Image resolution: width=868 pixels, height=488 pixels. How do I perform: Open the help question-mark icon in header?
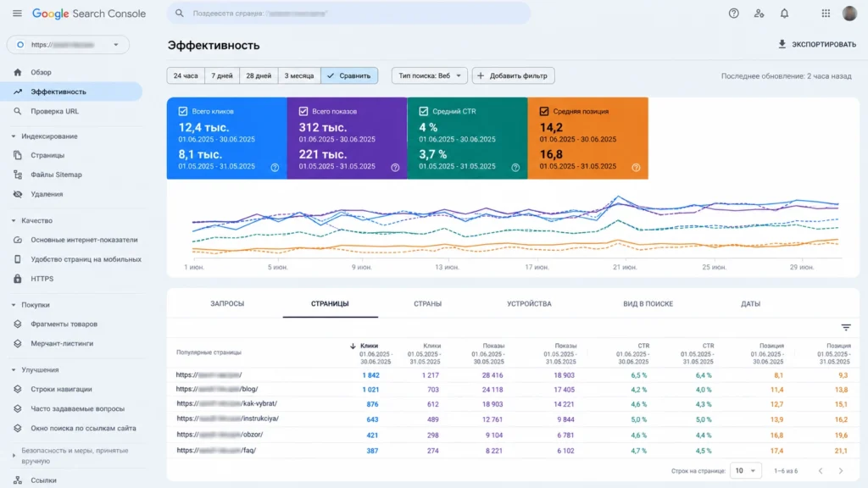pos(733,14)
